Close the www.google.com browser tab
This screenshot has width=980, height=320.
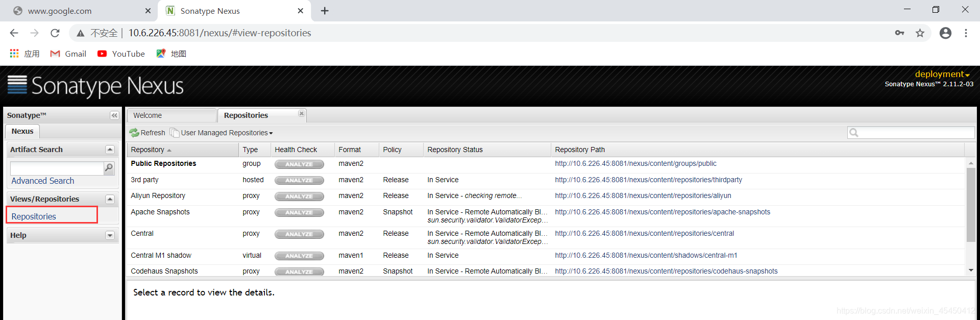[148, 11]
